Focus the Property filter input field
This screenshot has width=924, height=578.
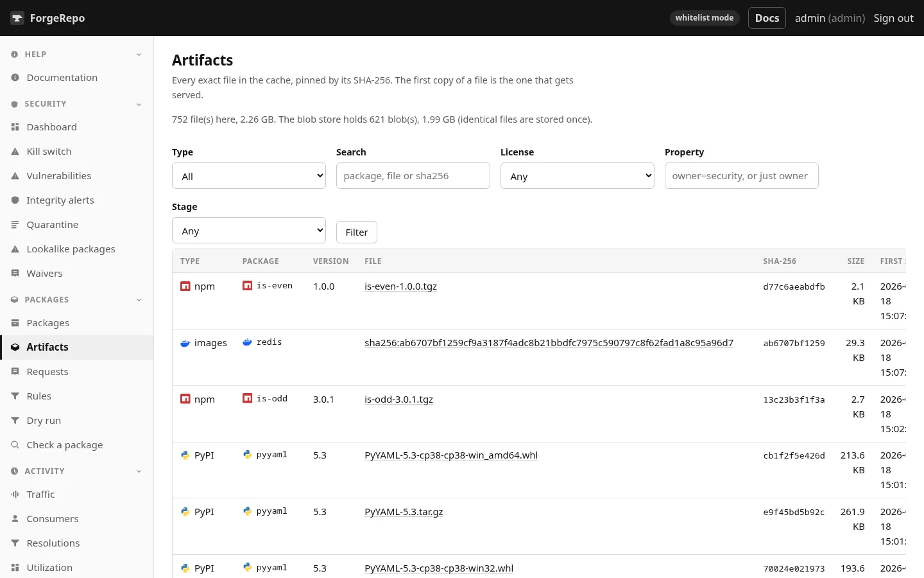[x=742, y=176]
